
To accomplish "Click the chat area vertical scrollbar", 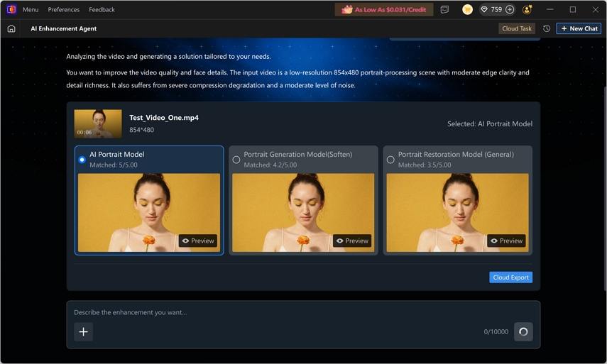I will click(x=605, y=187).
